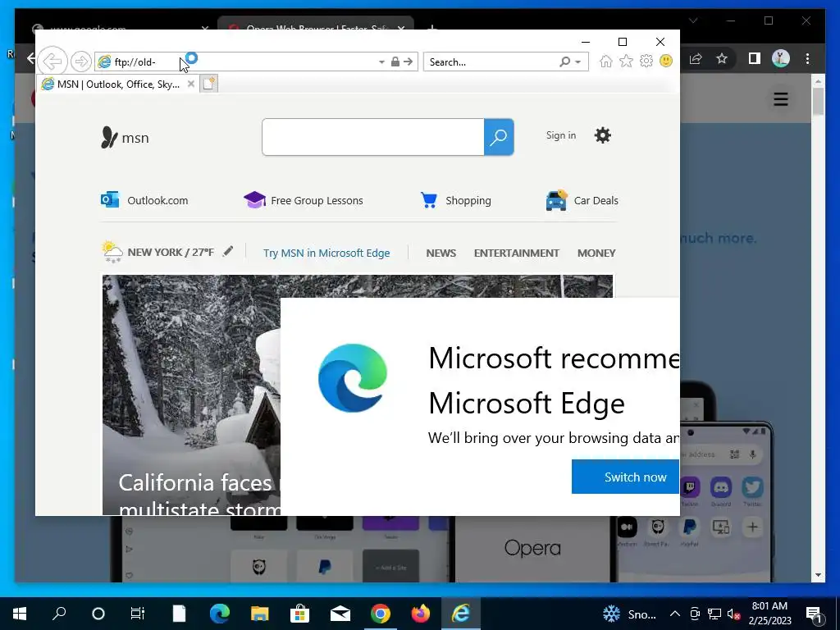Switch to Google Chrome on taskbar

[380, 614]
